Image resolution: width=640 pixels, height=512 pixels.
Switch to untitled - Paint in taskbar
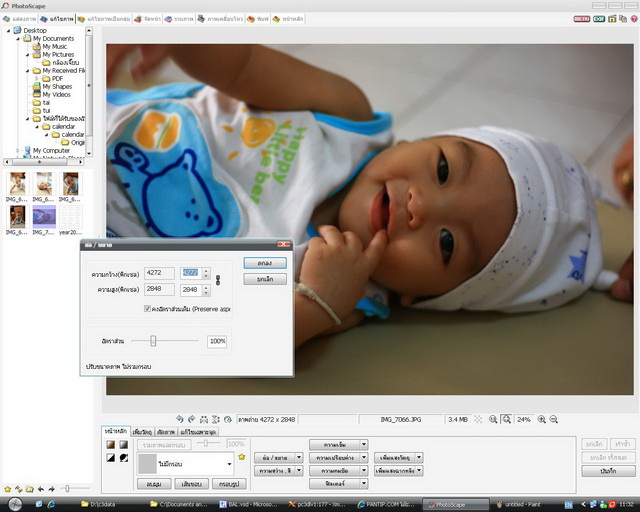click(x=520, y=505)
